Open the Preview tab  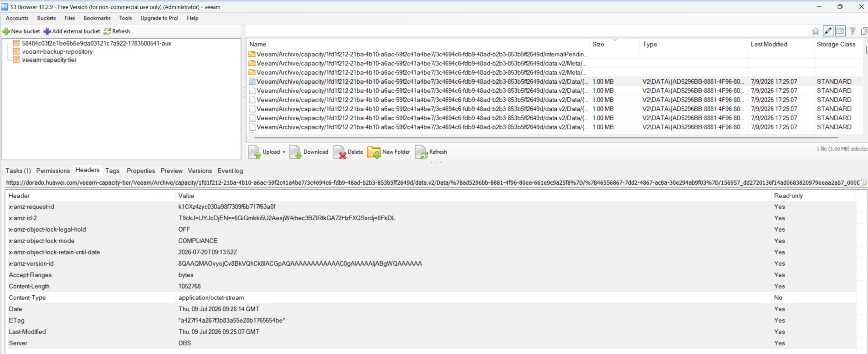point(171,171)
